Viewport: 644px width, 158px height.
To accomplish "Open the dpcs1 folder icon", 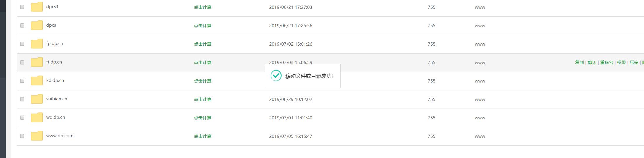I will 37,7.
